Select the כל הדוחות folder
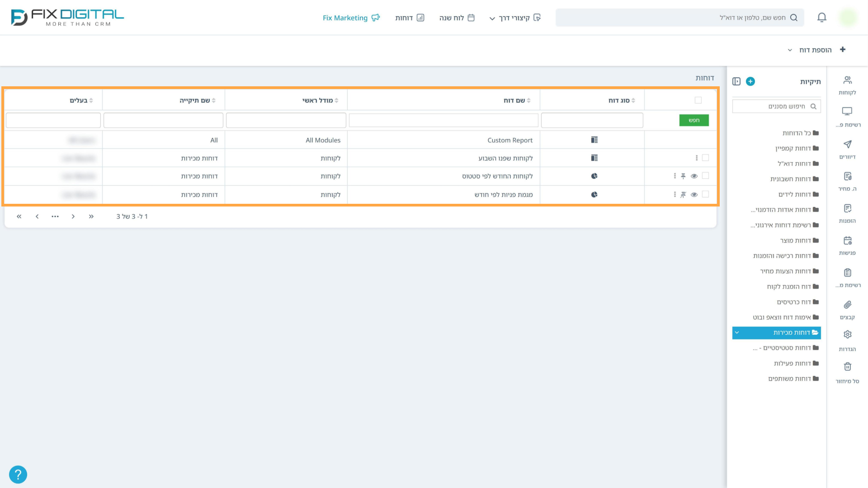 pyautogui.click(x=801, y=133)
